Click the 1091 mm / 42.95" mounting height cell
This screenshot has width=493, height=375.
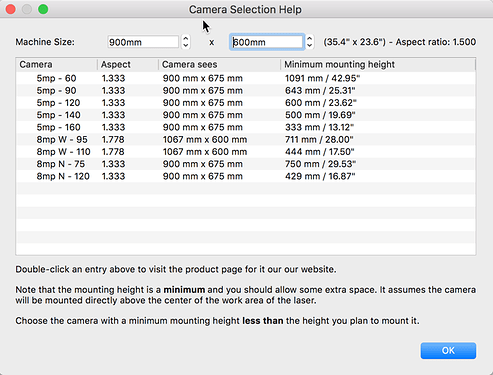coord(322,78)
